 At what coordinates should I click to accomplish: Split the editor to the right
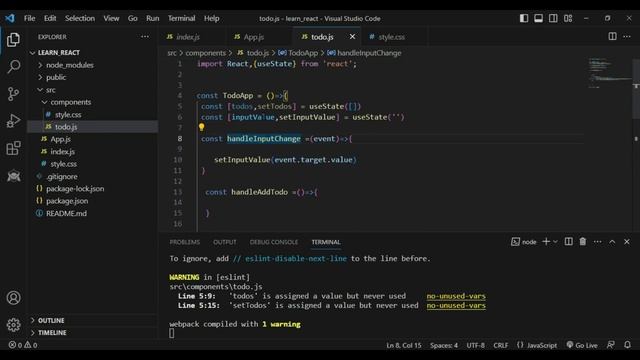[x=612, y=36]
